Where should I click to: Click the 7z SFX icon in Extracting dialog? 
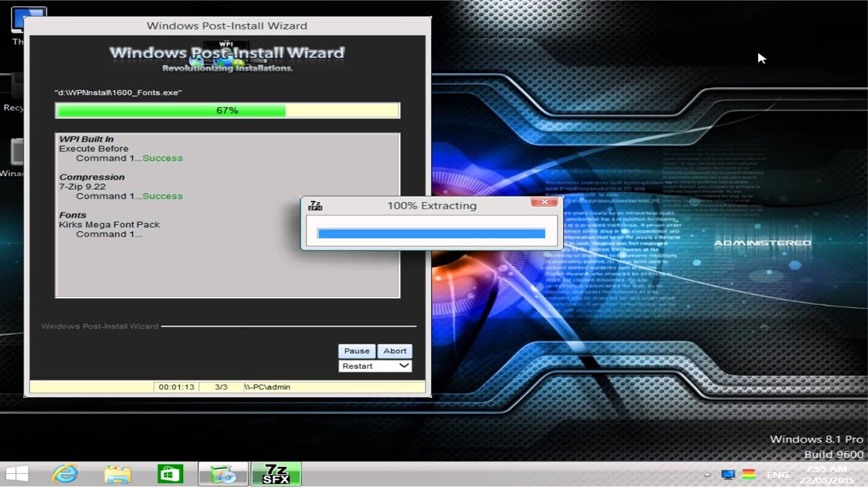[315, 205]
